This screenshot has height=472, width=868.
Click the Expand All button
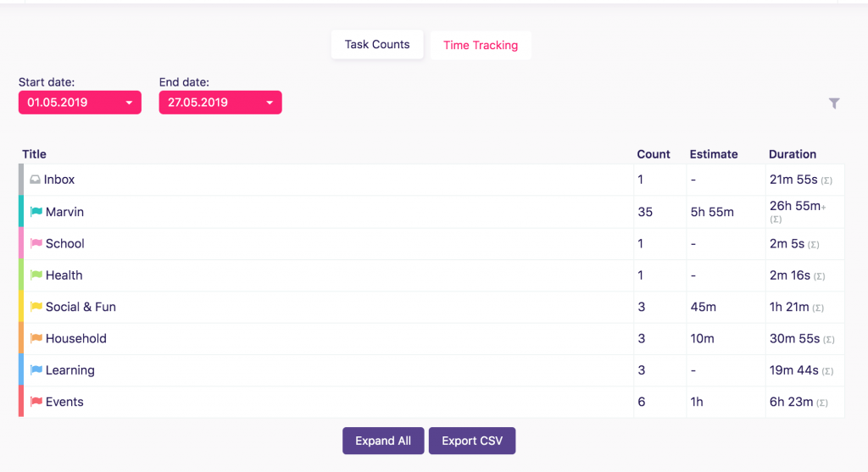[x=383, y=441]
